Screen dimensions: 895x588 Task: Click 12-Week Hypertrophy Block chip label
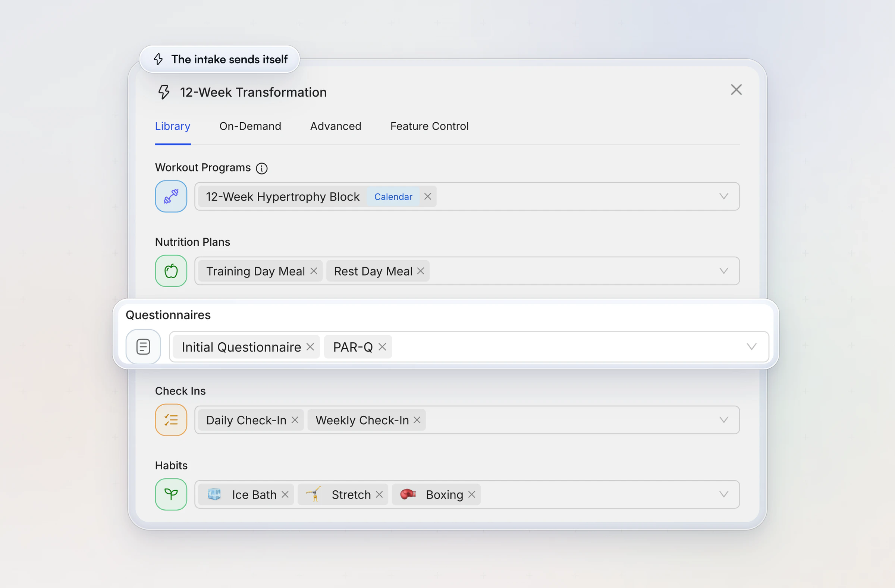tap(283, 196)
